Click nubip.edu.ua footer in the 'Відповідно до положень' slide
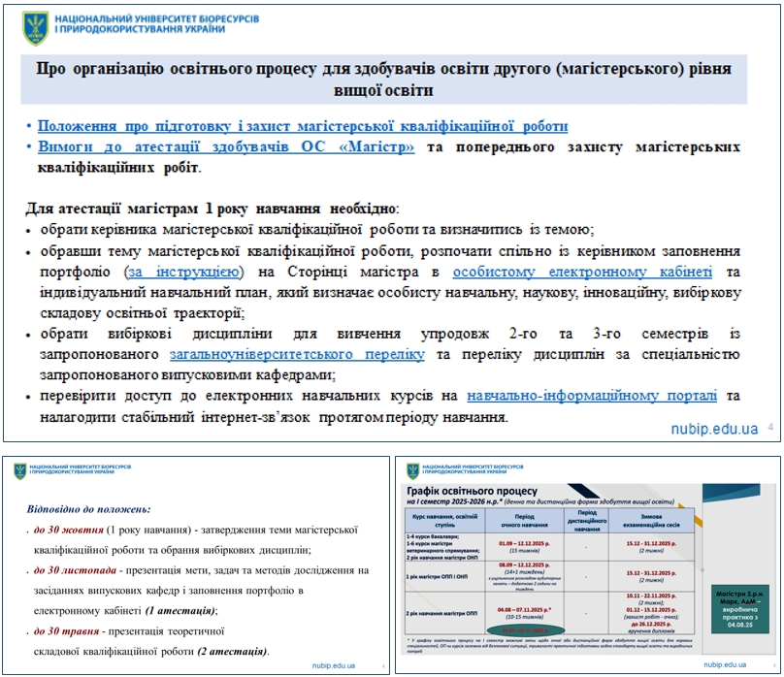This screenshot has height=677, width=784. pyautogui.click(x=334, y=665)
